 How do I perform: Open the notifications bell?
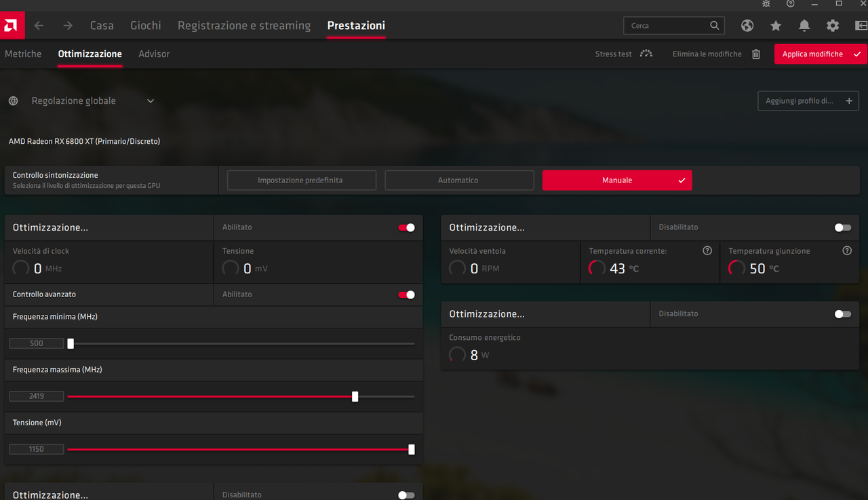tap(804, 25)
